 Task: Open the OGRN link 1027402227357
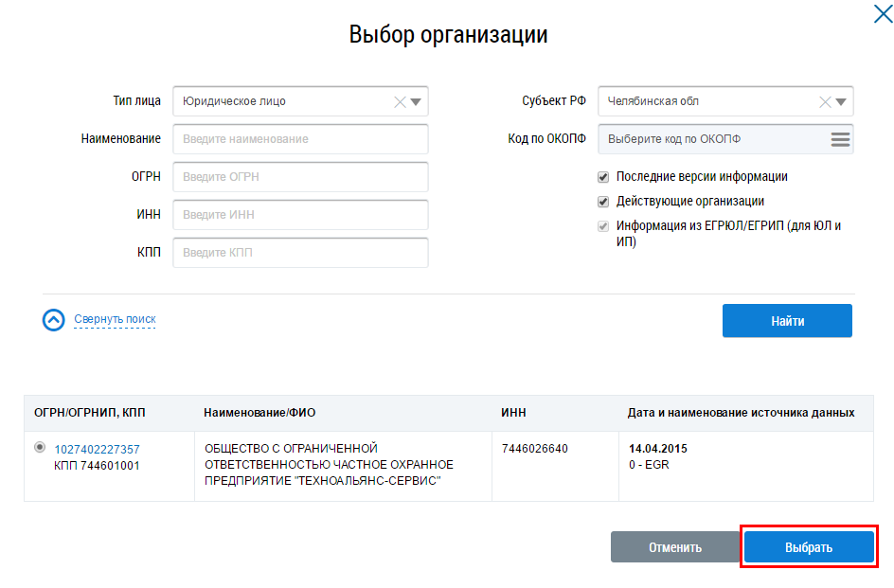point(97,449)
